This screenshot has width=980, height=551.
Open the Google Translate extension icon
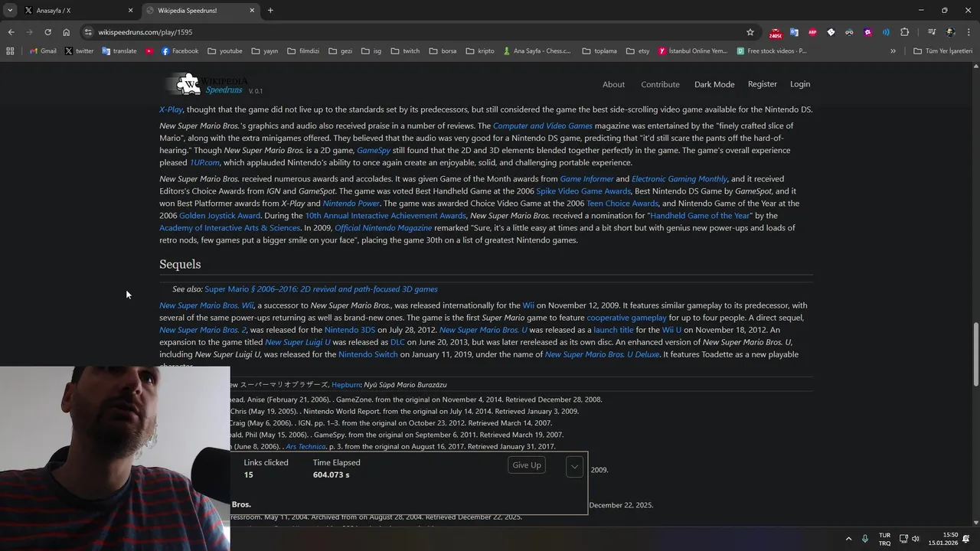794,32
